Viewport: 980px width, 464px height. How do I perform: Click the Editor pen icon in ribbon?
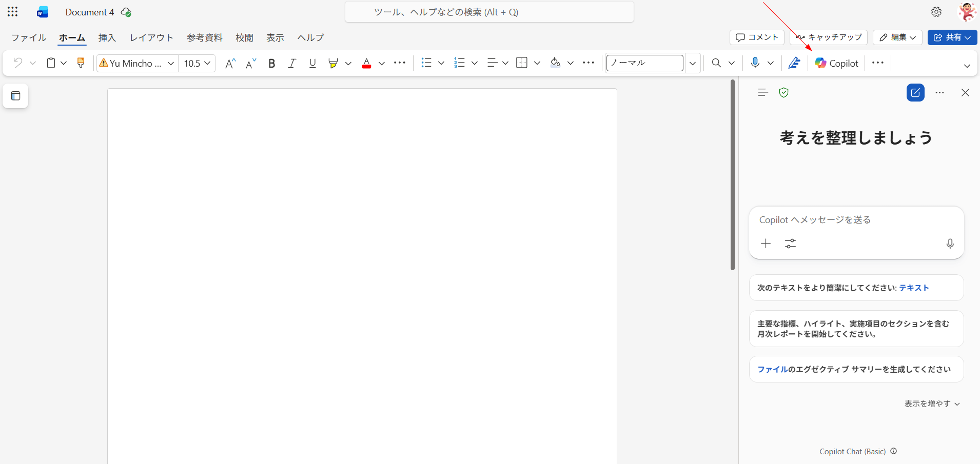[x=794, y=63]
